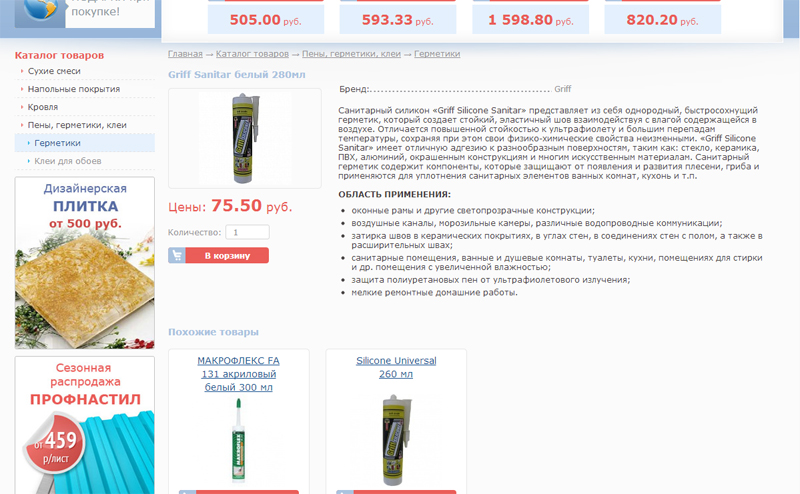Open Дизайнерская плитка promo banner
Image resolution: width=800 pixels, height=494 pixels.
pyautogui.click(x=85, y=263)
